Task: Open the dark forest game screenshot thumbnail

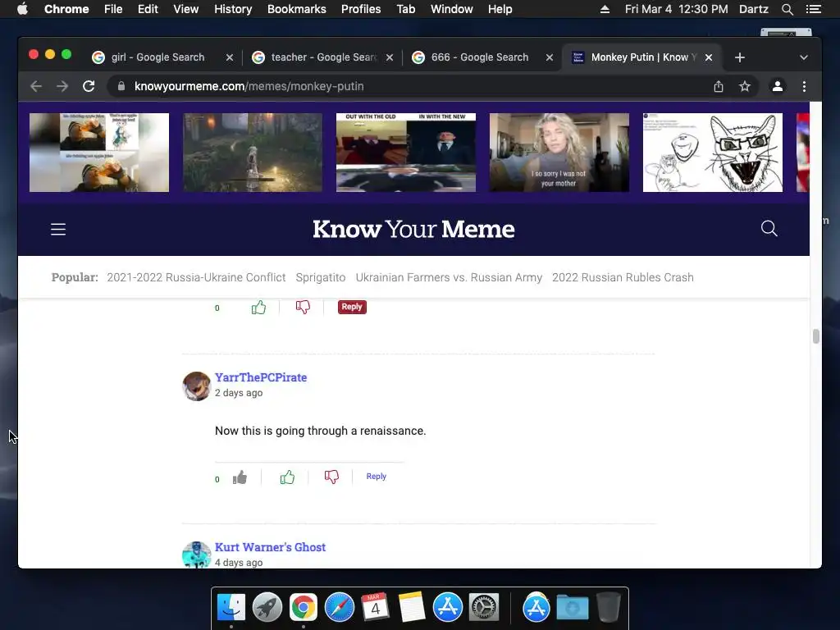Action: coord(253,152)
